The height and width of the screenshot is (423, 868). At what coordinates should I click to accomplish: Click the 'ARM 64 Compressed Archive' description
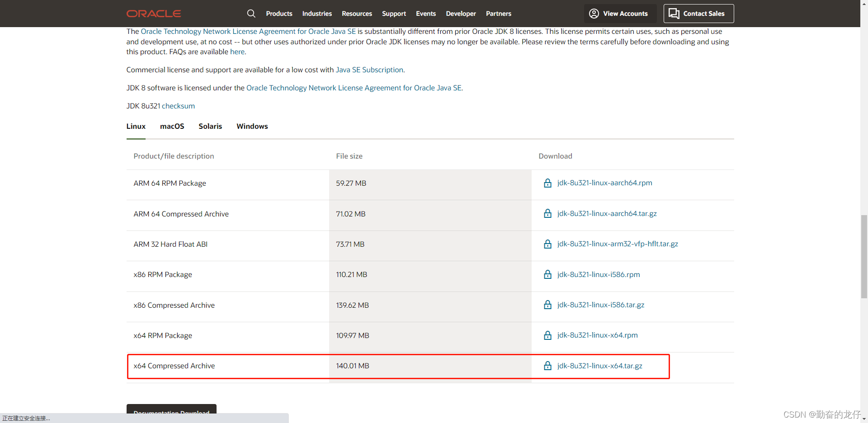click(x=181, y=214)
